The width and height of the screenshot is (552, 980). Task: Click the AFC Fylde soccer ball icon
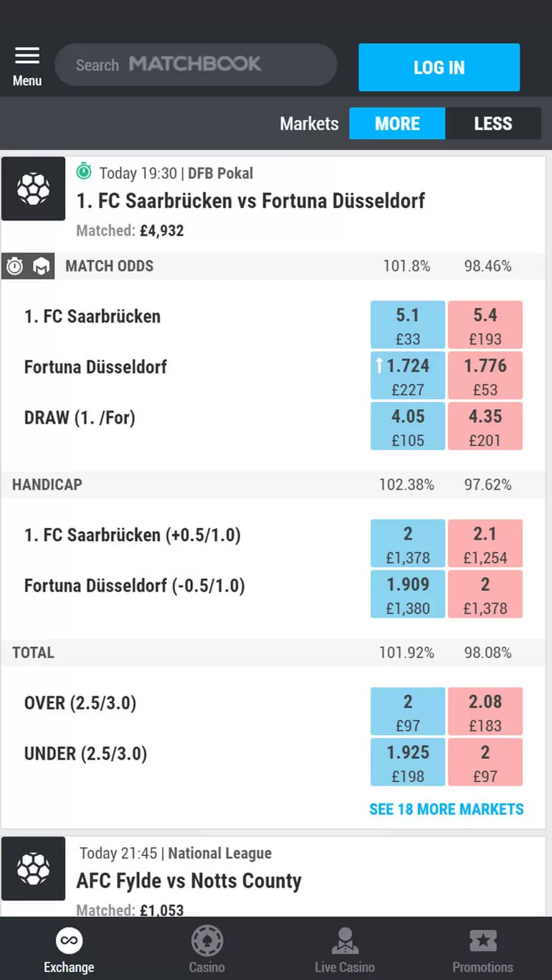coord(33,868)
